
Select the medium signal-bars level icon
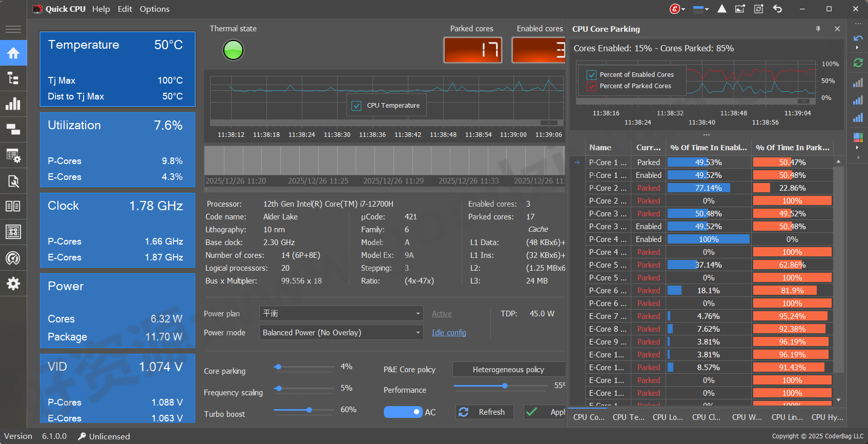pyautogui.click(x=858, y=100)
